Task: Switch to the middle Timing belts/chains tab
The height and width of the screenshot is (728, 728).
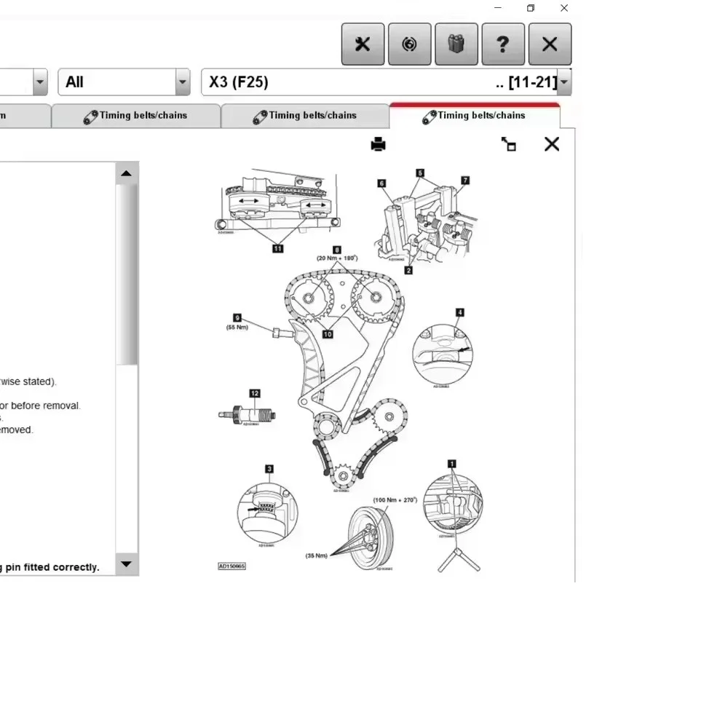Action: 305,116
